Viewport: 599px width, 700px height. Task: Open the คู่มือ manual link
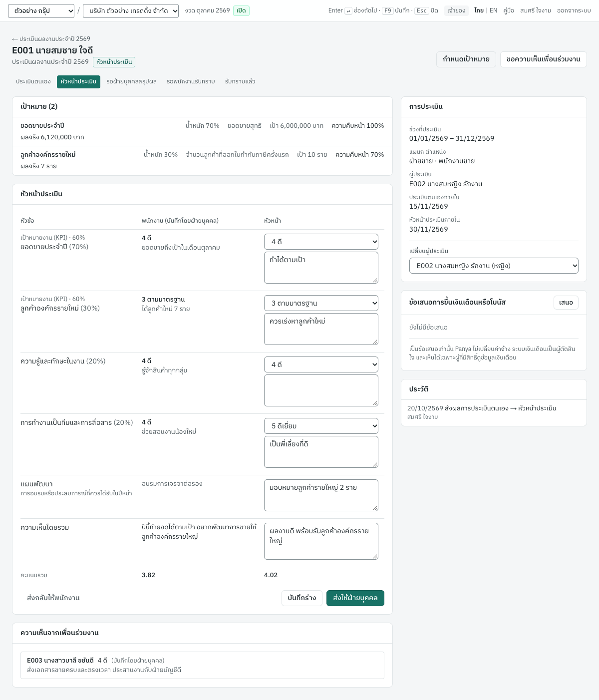pyautogui.click(x=509, y=10)
